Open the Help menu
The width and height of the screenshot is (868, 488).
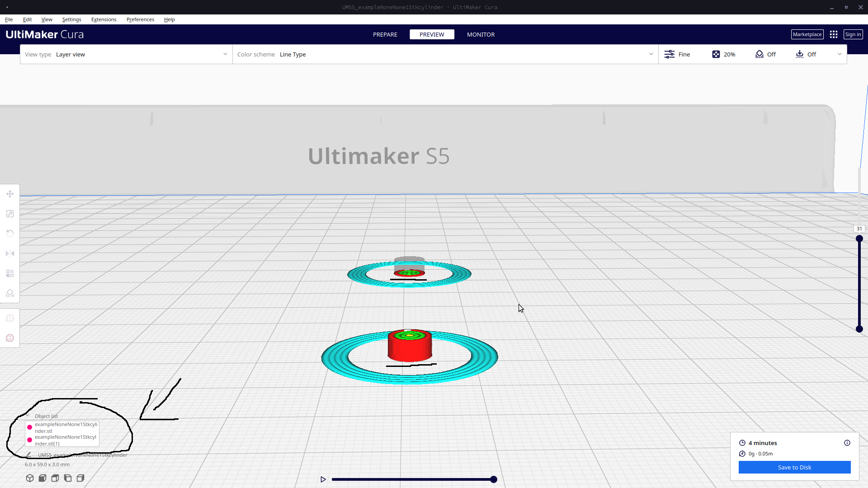tap(169, 19)
